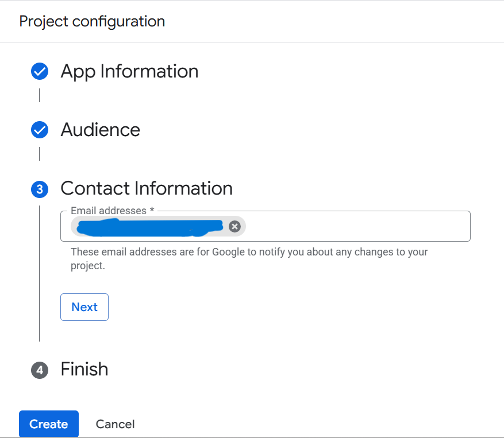Click the step 3 number badge
Image resolution: width=504 pixels, height=438 pixels.
coord(39,189)
